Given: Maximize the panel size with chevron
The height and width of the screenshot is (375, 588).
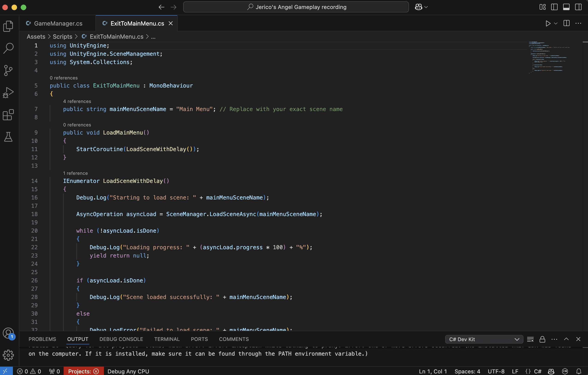Looking at the screenshot, I should tap(566, 339).
